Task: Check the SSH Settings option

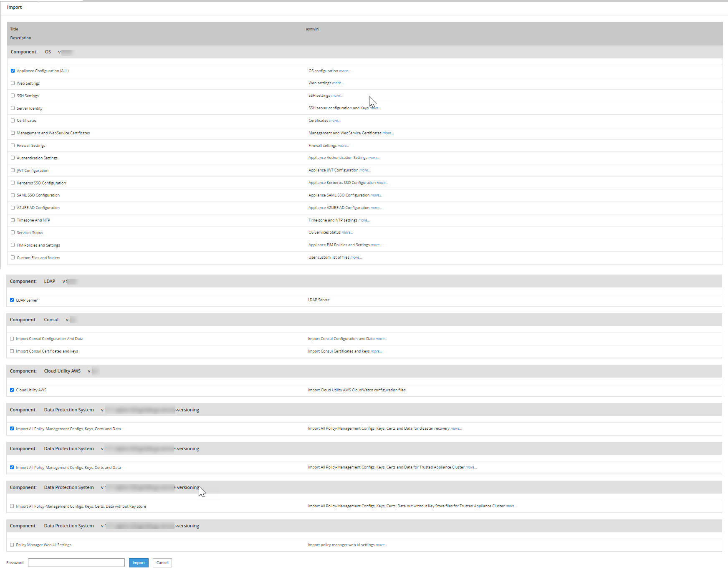Action: point(13,96)
